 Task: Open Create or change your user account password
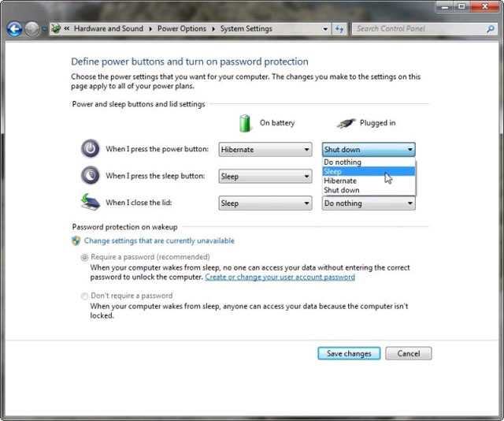click(280, 278)
